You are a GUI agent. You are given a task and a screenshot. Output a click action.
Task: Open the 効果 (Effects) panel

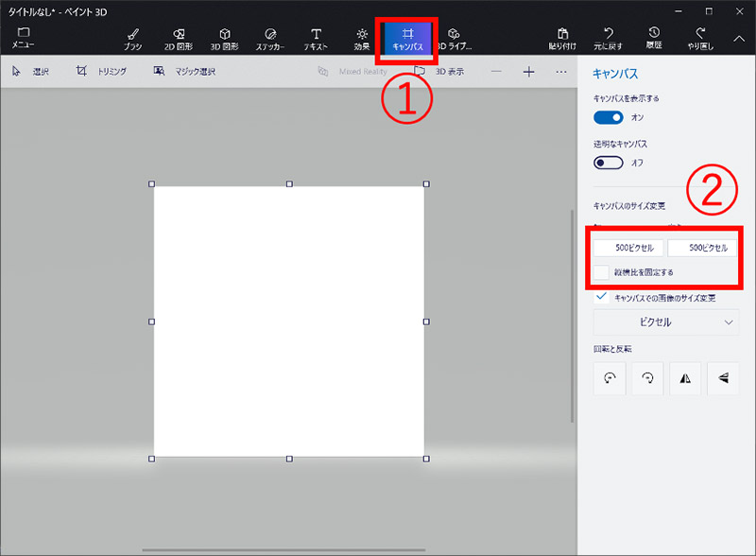coord(362,38)
